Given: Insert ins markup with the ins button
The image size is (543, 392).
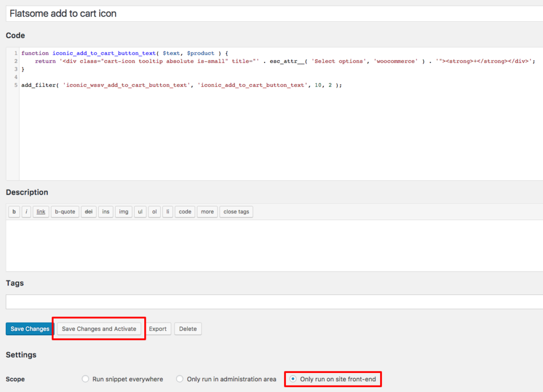Looking at the screenshot, I should click(x=105, y=212).
